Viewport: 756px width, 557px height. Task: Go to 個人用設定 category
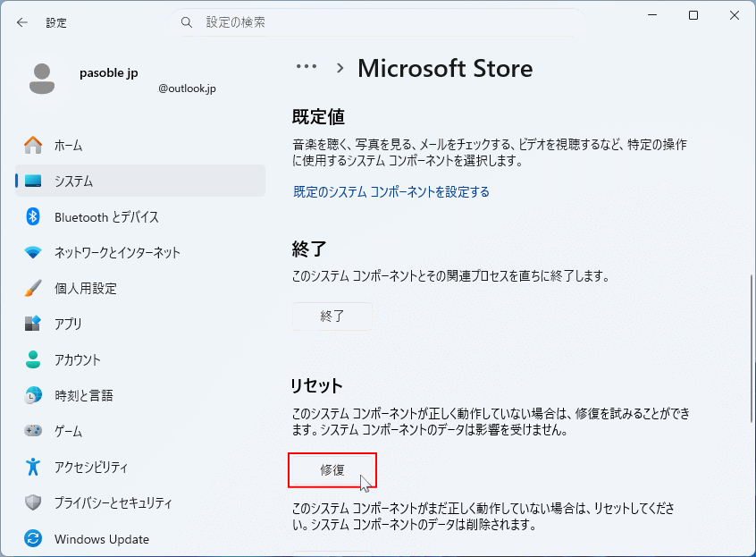point(140,288)
